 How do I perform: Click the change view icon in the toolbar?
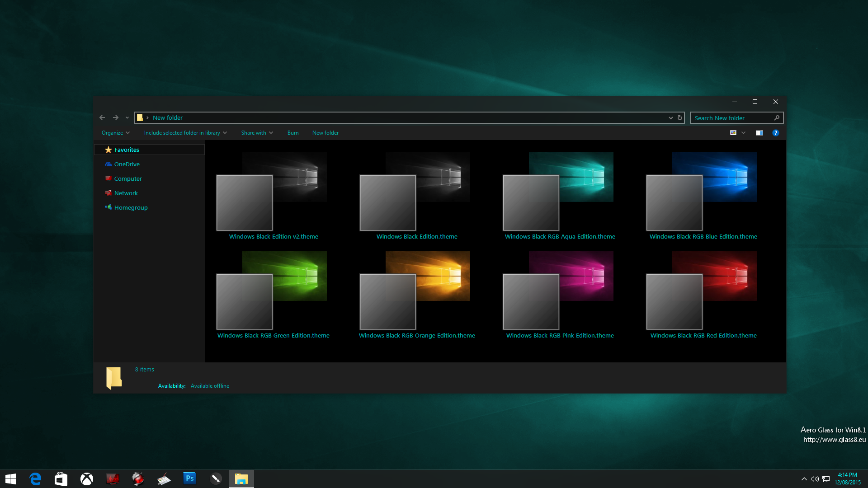click(733, 132)
